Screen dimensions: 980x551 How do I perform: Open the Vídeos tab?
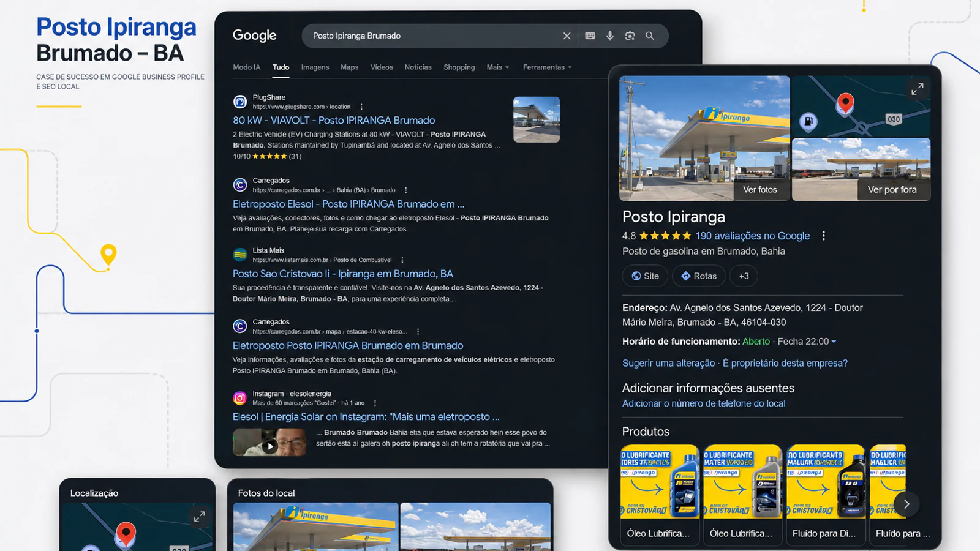382,67
